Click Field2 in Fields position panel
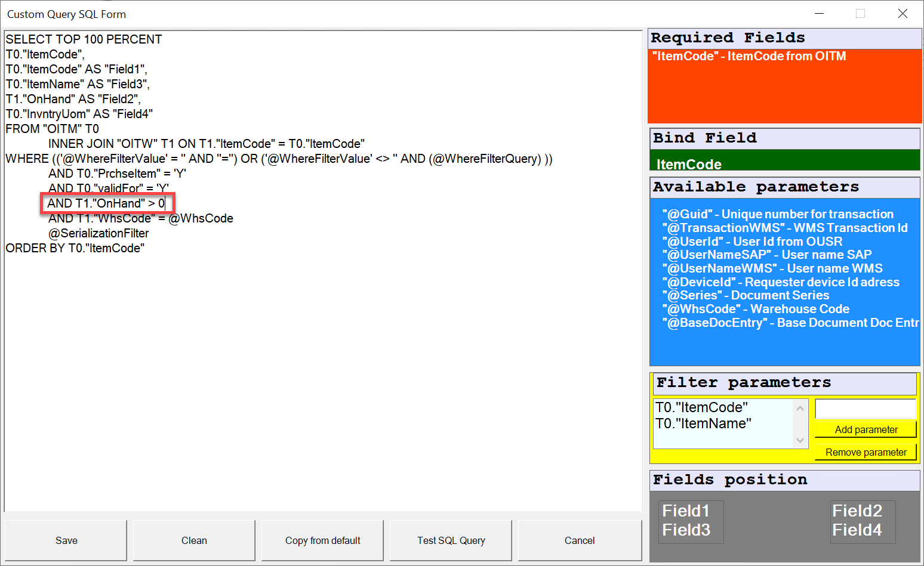The image size is (924, 566). [x=857, y=511]
